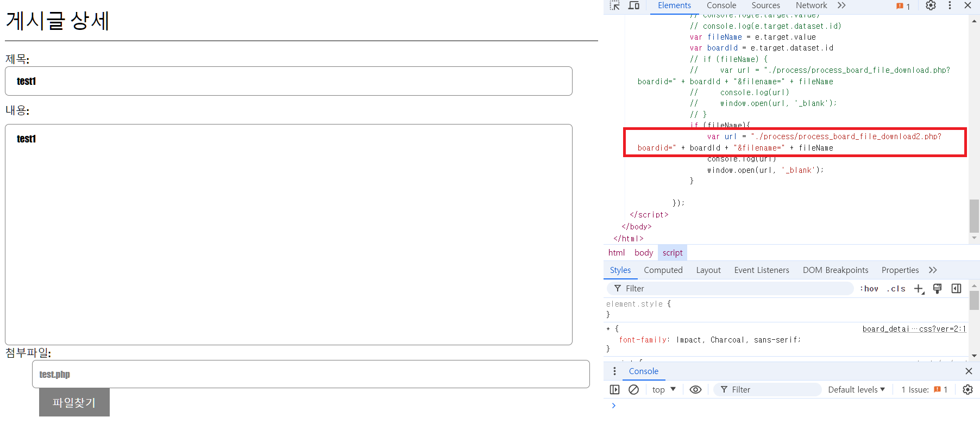Click the closing </html> tag line

click(x=629, y=239)
